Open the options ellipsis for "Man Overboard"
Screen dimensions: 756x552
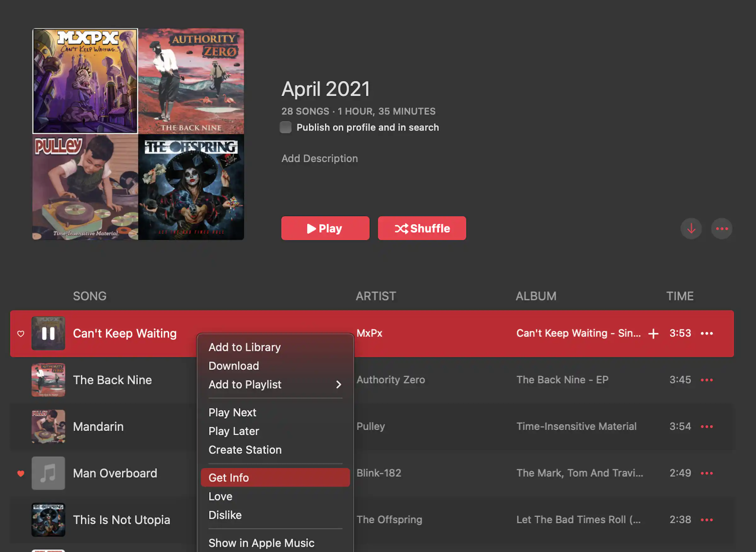[707, 473]
